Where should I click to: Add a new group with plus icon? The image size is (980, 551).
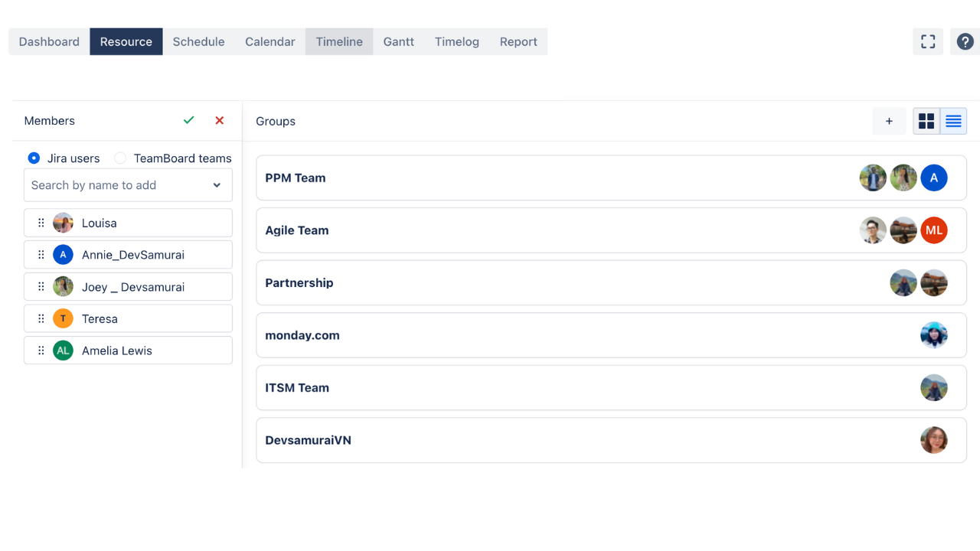coord(889,121)
